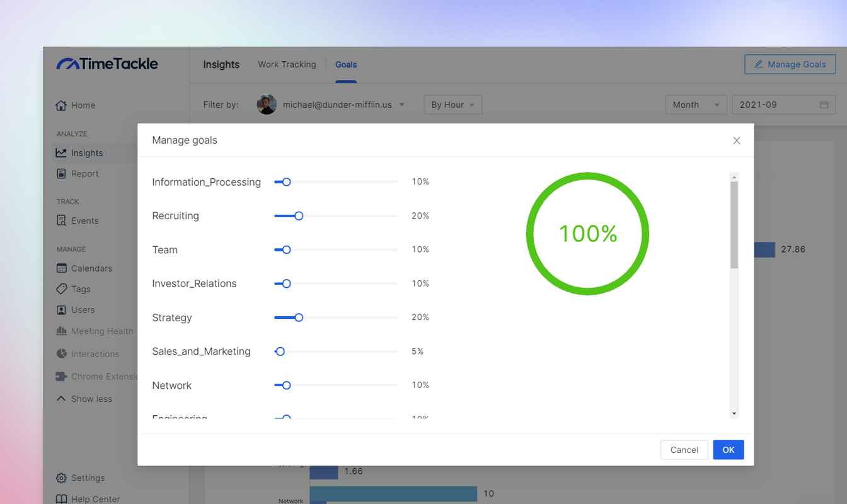Open the Month period dropdown
The image size is (847, 504).
click(x=696, y=105)
